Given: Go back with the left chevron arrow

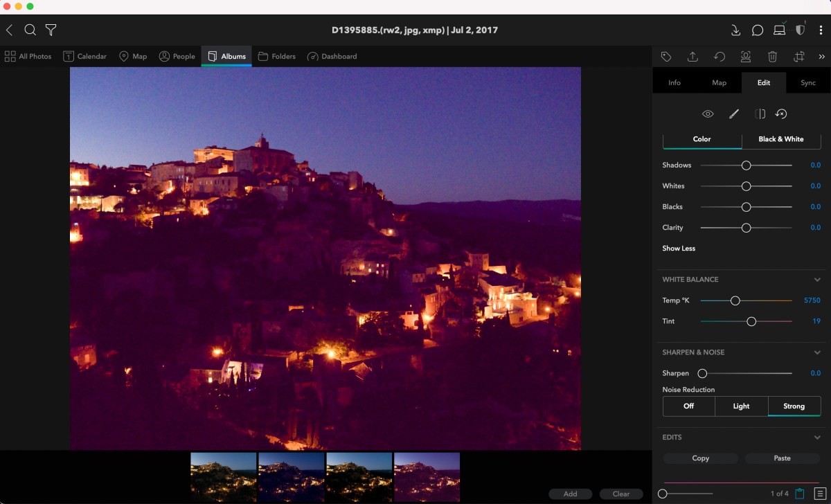Looking at the screenshot, I should pos(9,30).
